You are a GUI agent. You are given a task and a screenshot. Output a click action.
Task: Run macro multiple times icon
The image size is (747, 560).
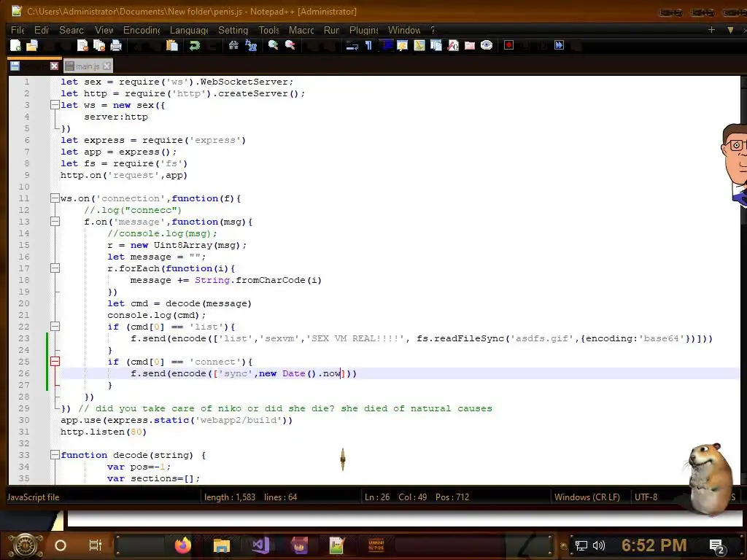point(560,45)
